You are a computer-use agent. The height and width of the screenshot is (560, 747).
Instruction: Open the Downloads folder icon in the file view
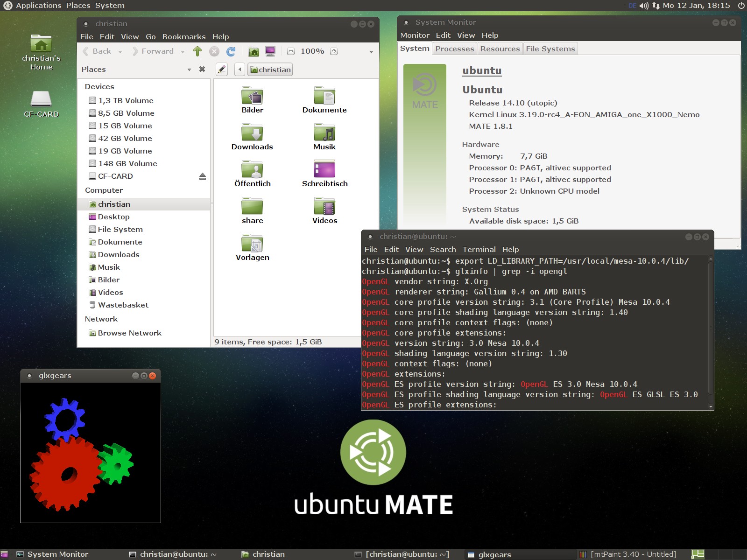coord(252,137)
